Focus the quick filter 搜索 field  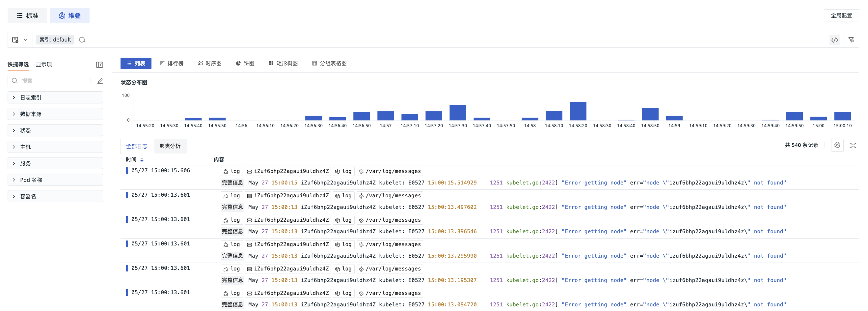point(46,81)
